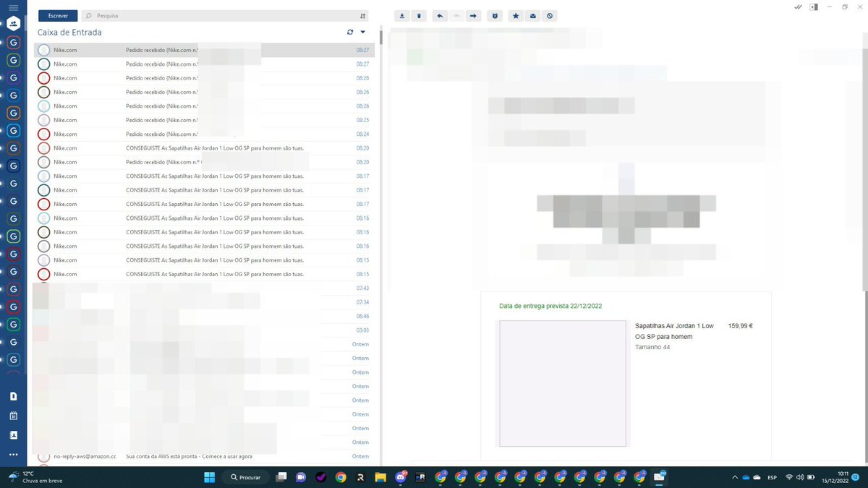The height and width of the screenshot is (488, 868).
Task: Open the first Google account in sidebar
Action: click(13, 43)
